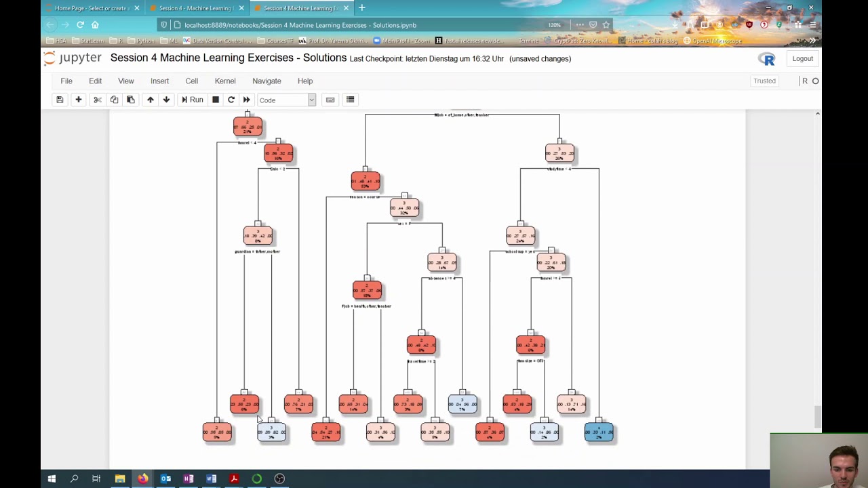Screen dimensions: 868x488
Task: Move selected cell down arrow
Action: pyautogui.click(x=166, y=100)
